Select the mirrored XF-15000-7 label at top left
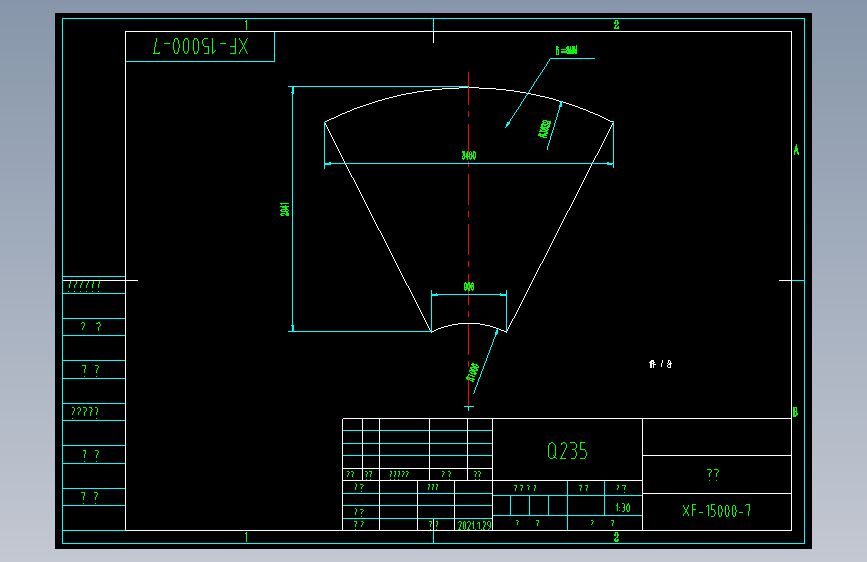The height and width of the screenshot is (562, 867). [200, 46]
